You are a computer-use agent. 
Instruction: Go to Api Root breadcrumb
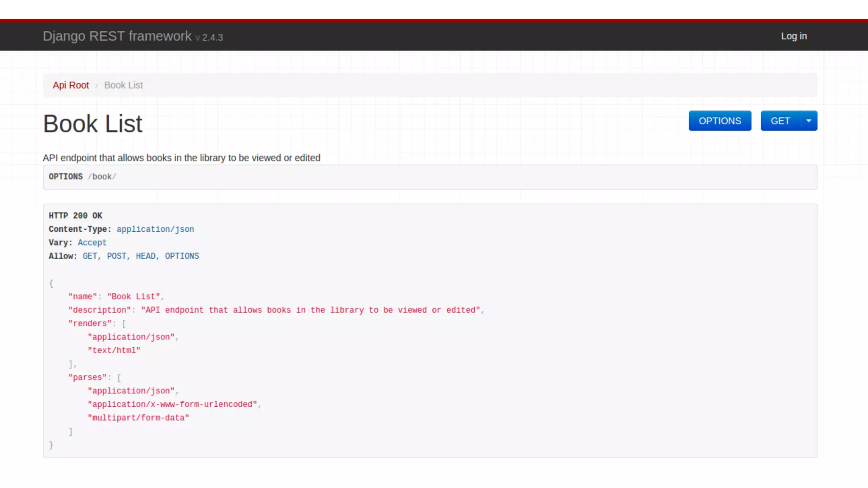(71, 85)
